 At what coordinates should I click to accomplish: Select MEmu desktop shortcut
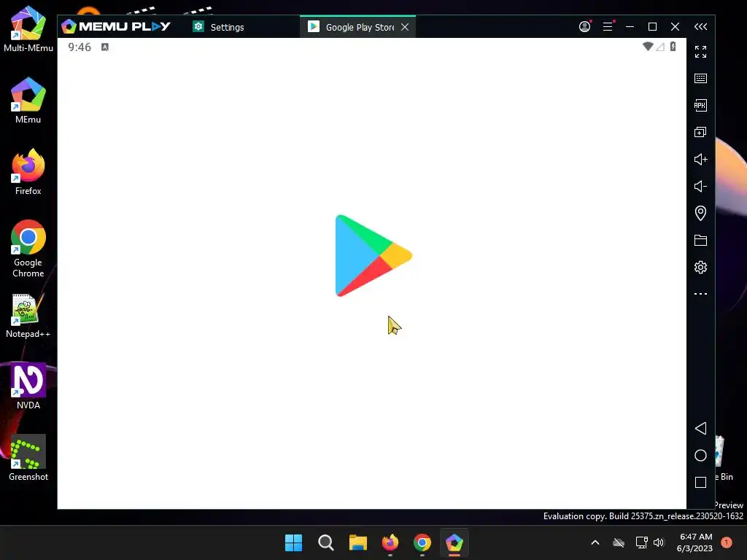pos(28,101)
